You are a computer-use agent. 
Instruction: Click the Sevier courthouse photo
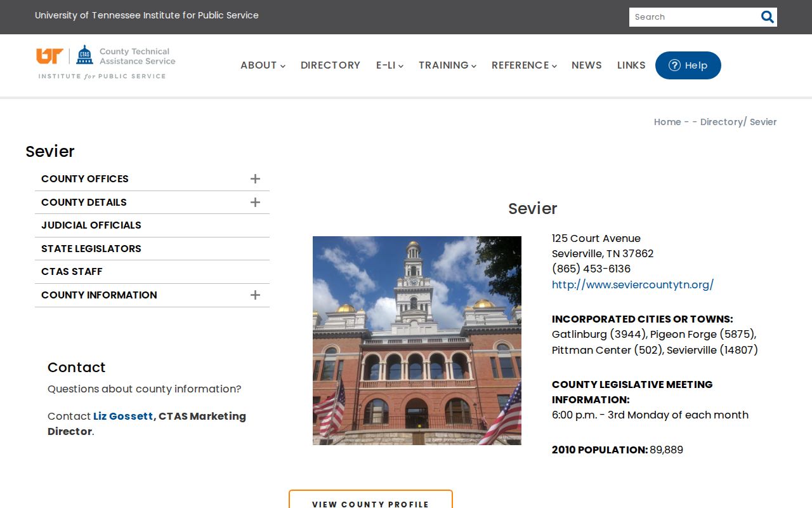(417, 340)
